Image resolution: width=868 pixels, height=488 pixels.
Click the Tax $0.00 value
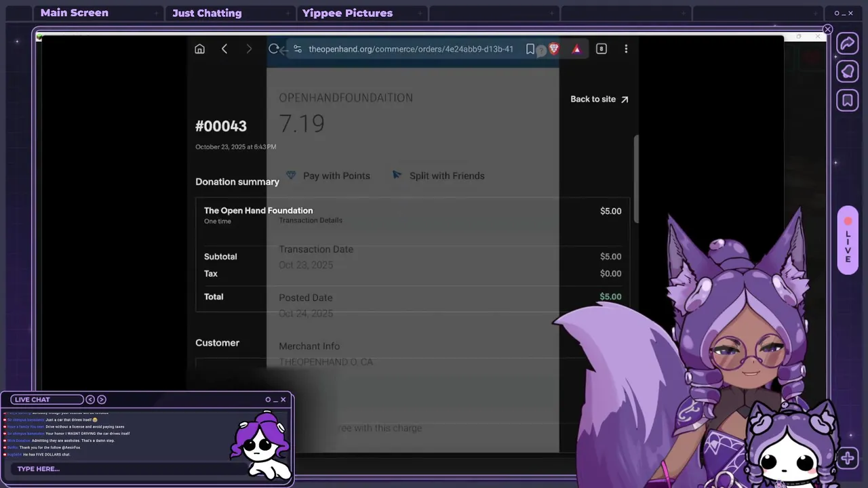click(610, 274)
